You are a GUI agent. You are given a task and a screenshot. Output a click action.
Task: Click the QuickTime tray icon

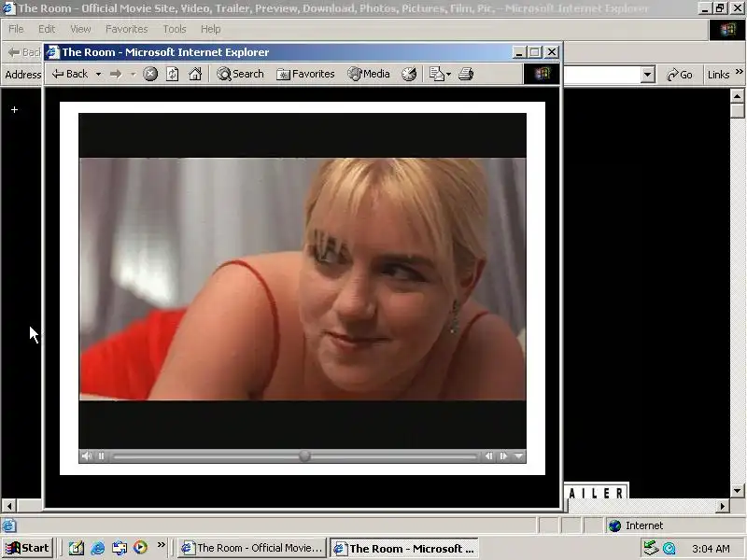[669, 549]
